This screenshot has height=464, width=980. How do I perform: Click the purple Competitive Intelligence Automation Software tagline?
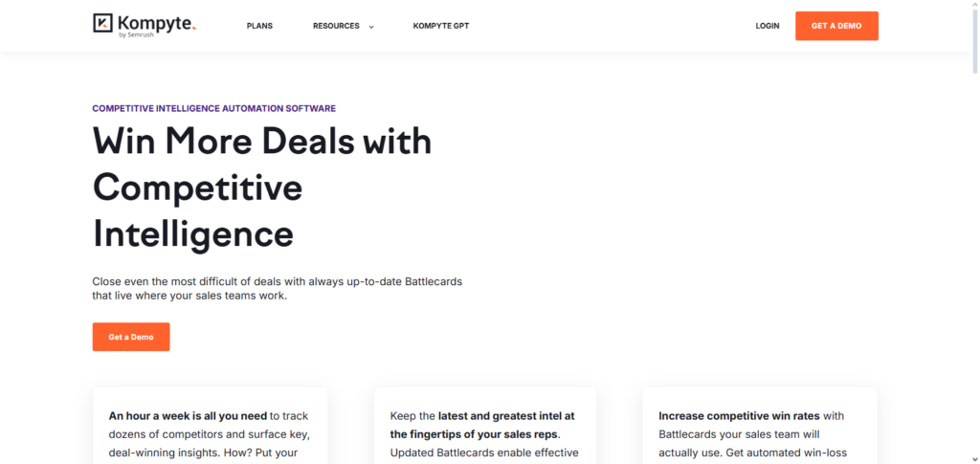(213, 108)
